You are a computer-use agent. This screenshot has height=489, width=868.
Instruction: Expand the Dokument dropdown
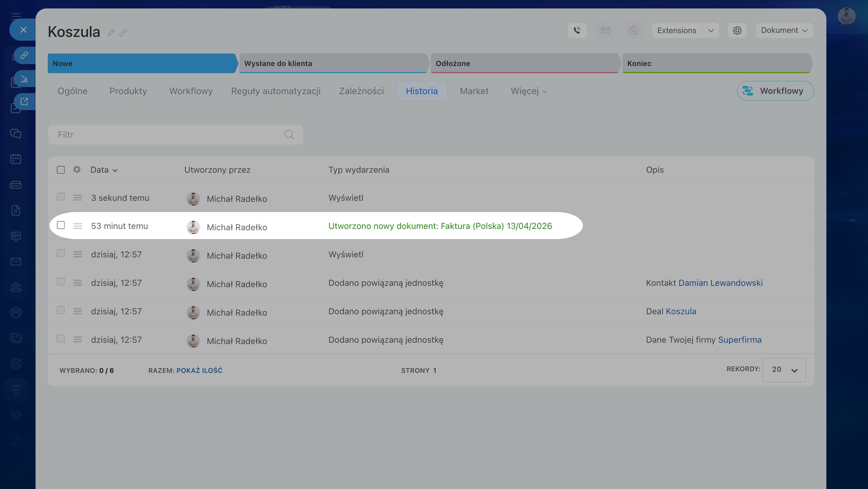[784, 30]
